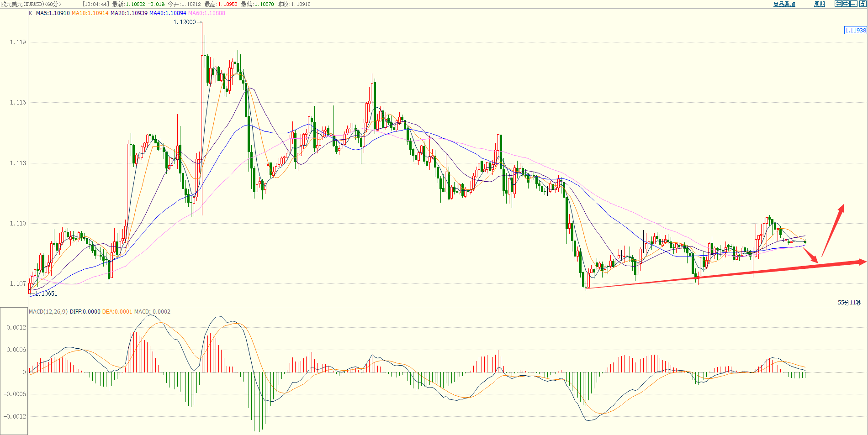Click the right arrow navigation icon
Image resolution: width=868 pixels, height=435 pixels.
846,4
